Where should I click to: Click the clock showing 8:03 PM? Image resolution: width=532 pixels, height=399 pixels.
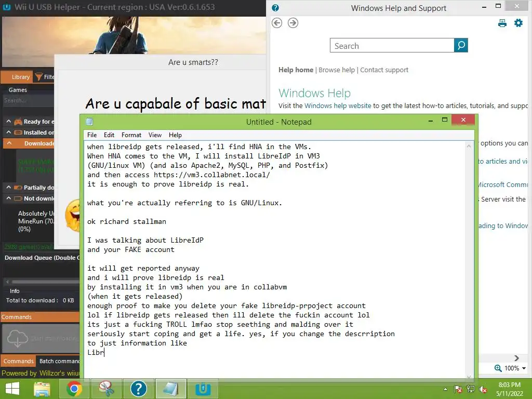click(509, 385)
